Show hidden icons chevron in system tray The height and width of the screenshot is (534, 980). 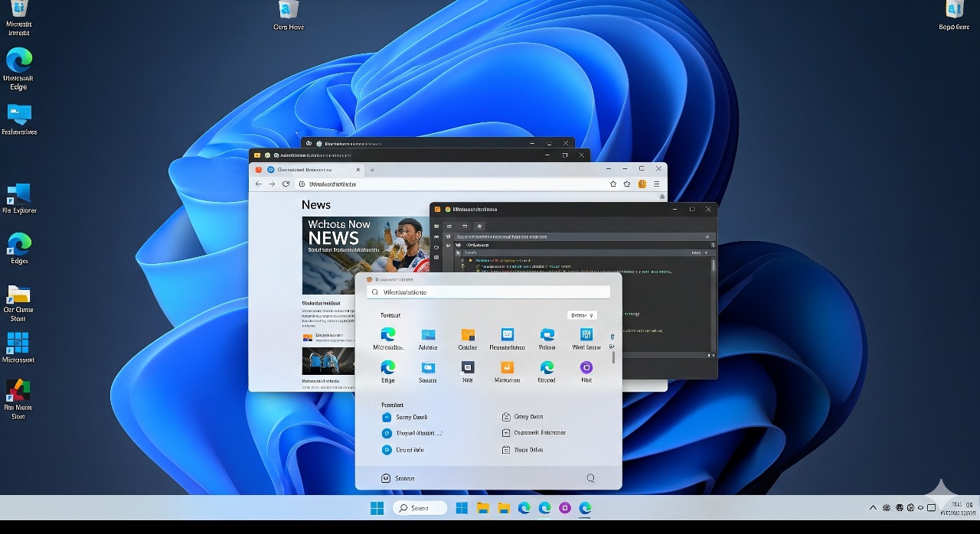[873, 508]
